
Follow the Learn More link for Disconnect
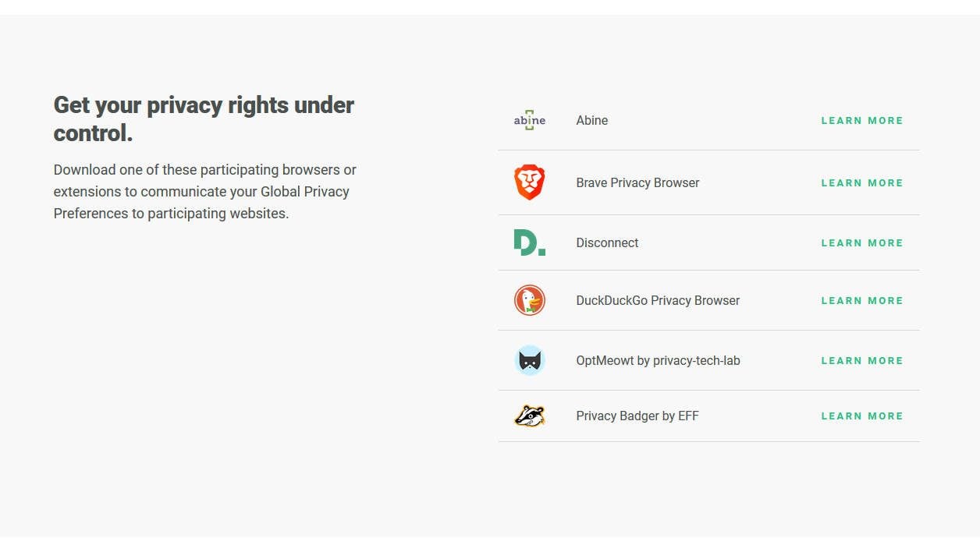point(862,243)
